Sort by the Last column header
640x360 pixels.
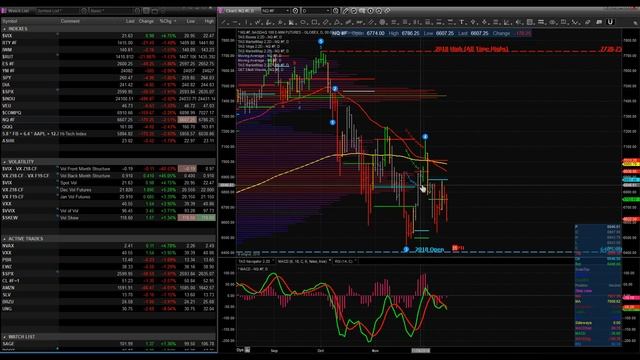click(130, 21)
